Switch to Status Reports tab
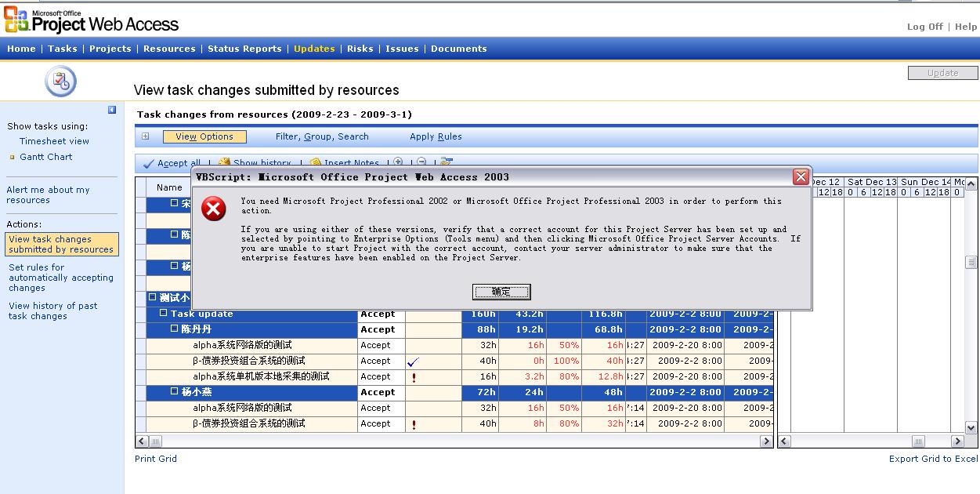The image size is (980, 494). point(244,49)
